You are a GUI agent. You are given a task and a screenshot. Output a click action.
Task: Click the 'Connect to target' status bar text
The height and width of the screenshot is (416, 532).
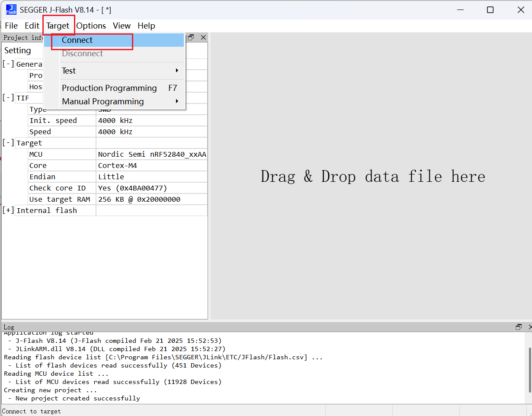(32, 411)
